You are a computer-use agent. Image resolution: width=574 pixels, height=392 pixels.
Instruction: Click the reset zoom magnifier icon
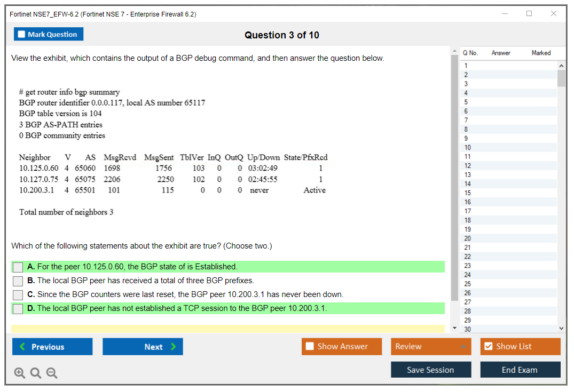[x=36, y=373]
